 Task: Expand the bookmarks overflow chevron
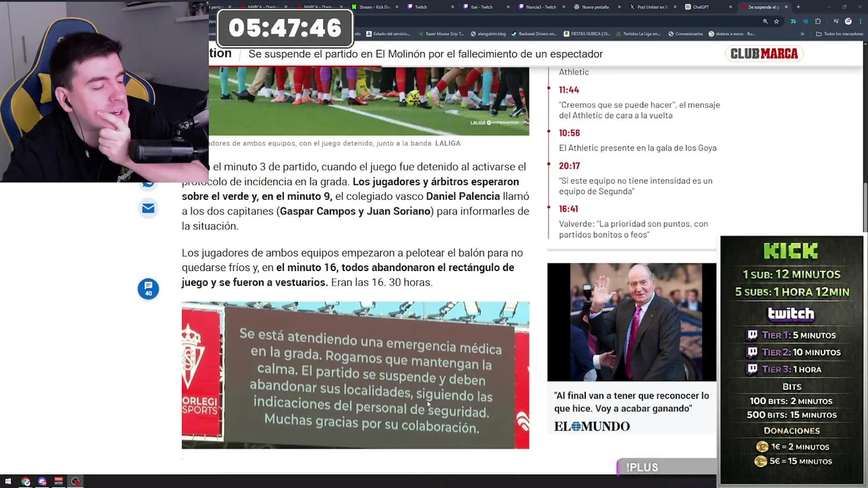point(803,34)
